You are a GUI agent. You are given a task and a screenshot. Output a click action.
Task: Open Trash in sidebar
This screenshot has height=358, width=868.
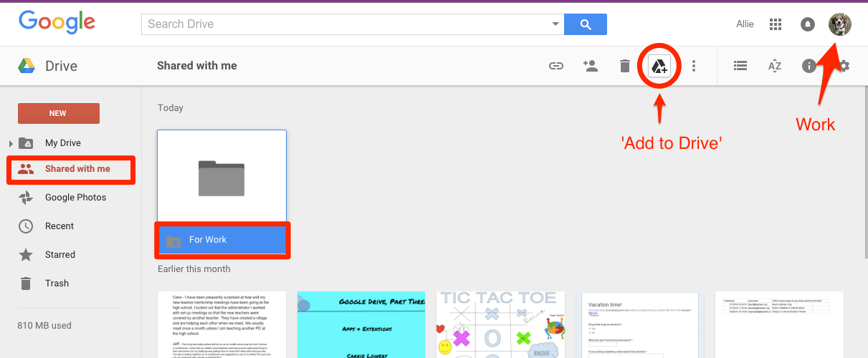pos(57,283)
